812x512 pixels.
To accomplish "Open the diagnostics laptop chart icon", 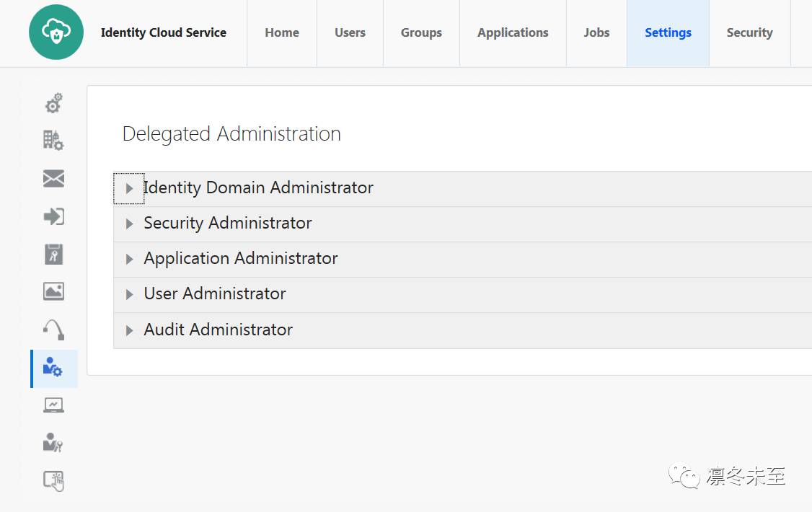I will (x=53, y=405).
